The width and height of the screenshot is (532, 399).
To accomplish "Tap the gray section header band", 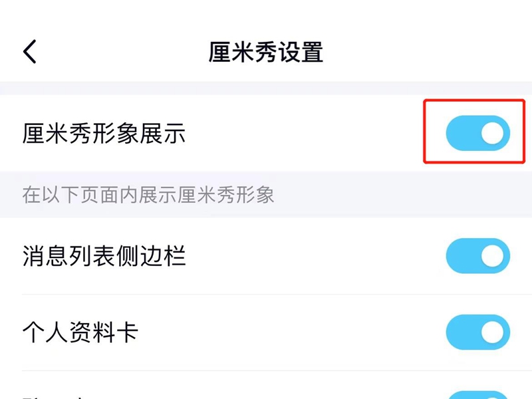I will (x=399, y=195).
